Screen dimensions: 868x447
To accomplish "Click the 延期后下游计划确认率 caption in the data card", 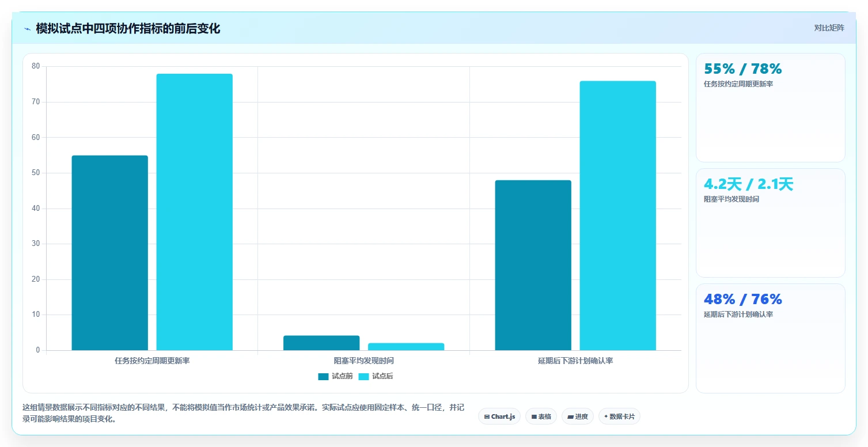I will coord(738,315).
